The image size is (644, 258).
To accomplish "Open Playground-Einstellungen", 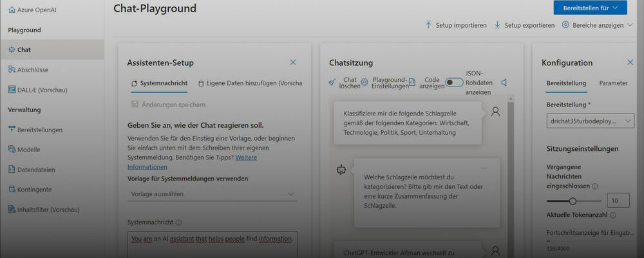I will (385, 83).
